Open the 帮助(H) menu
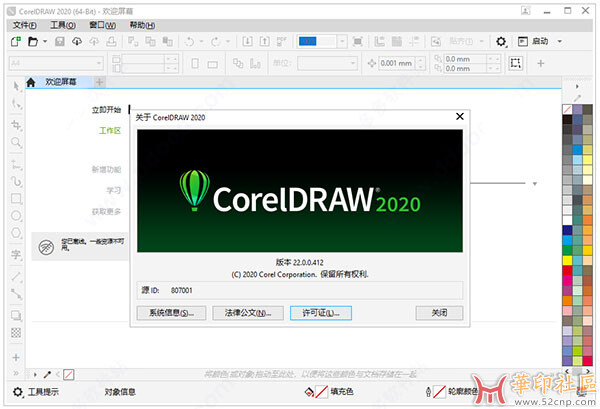 (x=142, y=25)
